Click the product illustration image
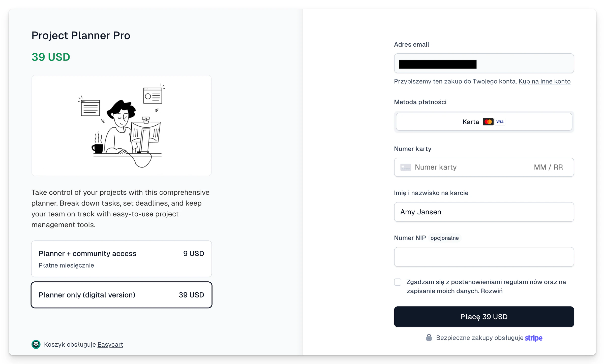The height and width of the screenshot is (364, 605). (122, 125)
